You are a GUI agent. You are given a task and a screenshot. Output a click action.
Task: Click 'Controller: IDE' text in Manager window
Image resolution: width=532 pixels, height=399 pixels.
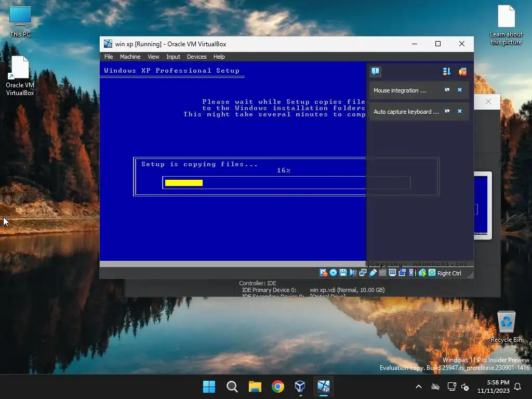click(258, 283)
